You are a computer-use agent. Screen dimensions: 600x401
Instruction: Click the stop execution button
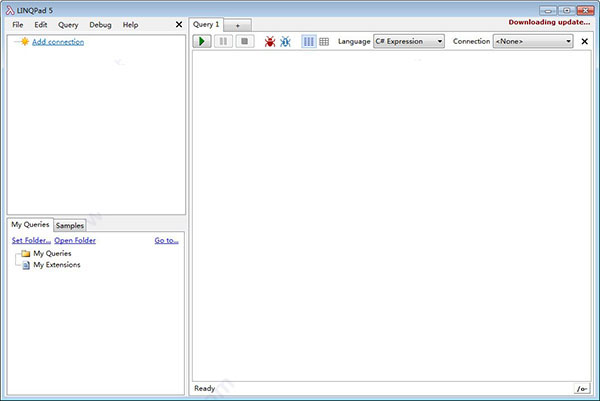point(245,41)
